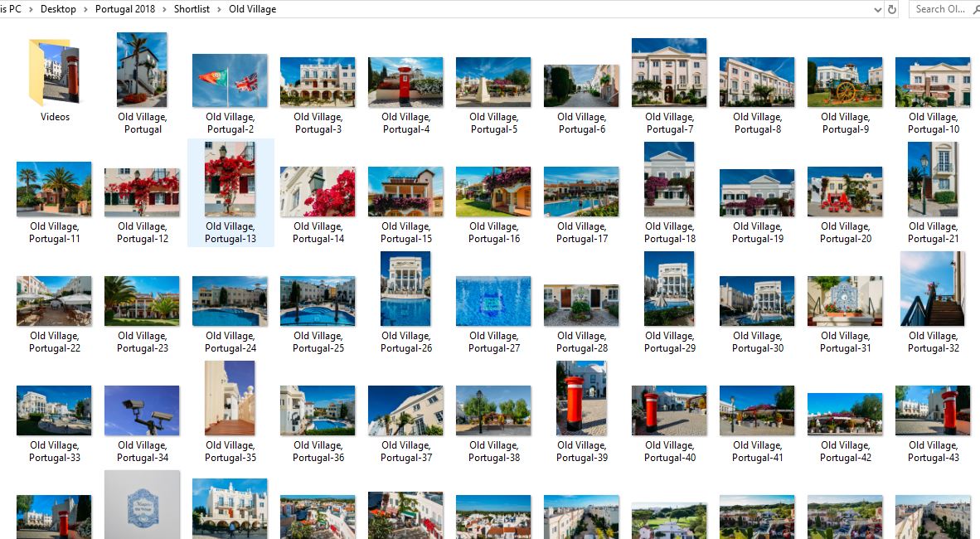Select Old Village, Portugal-27 pool tile photo
This screenshot has width=980, height=539.
(x=494, y=301)
